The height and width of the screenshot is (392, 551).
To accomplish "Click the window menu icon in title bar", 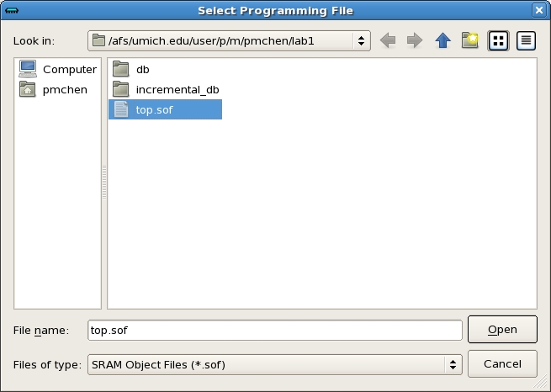I will coord(12,11).
